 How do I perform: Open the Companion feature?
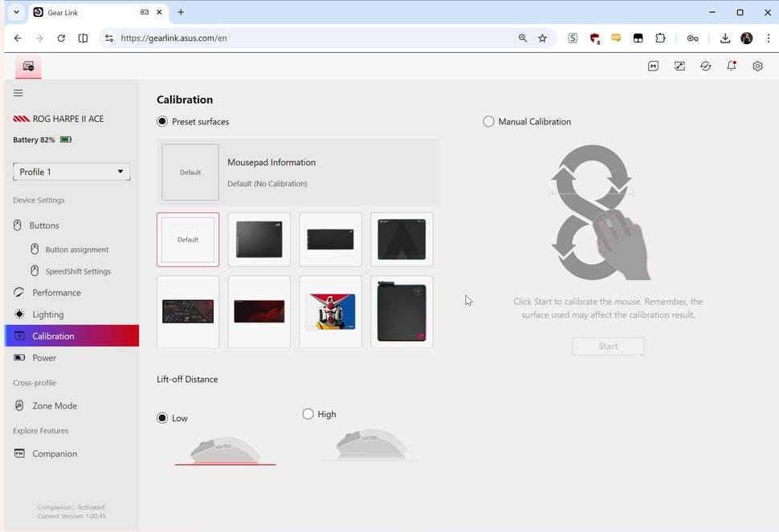click(x=55, y=453)
